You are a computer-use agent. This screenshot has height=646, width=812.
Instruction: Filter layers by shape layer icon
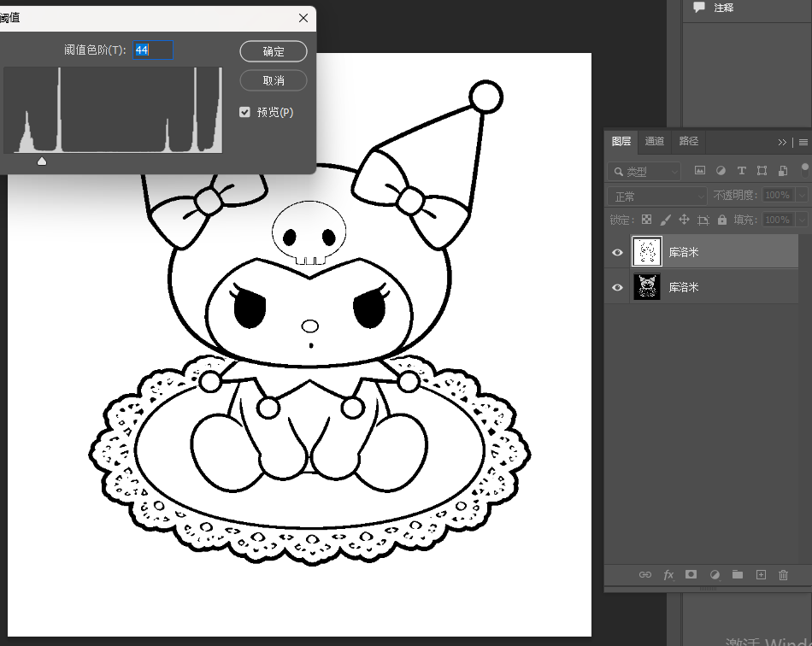click(762, 170)
